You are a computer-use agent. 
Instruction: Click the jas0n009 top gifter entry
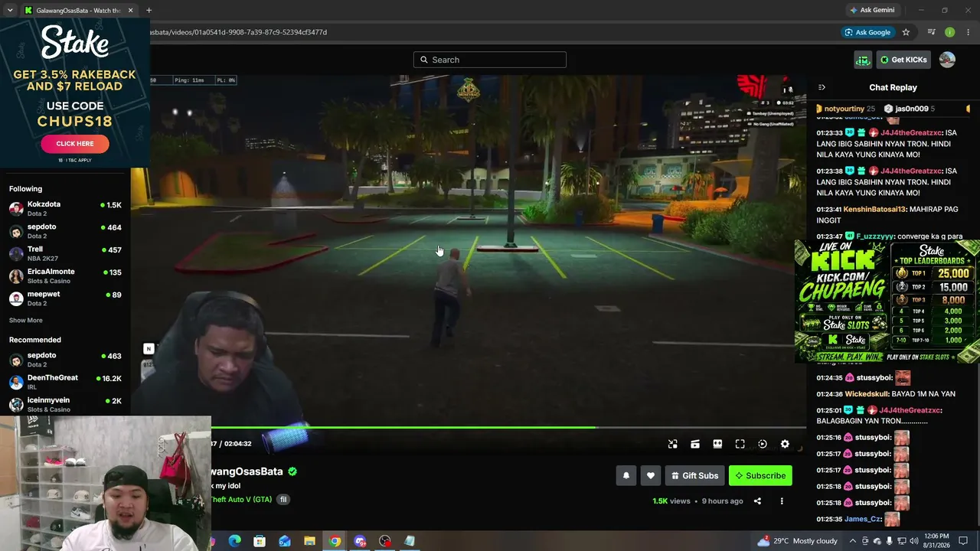910,109
